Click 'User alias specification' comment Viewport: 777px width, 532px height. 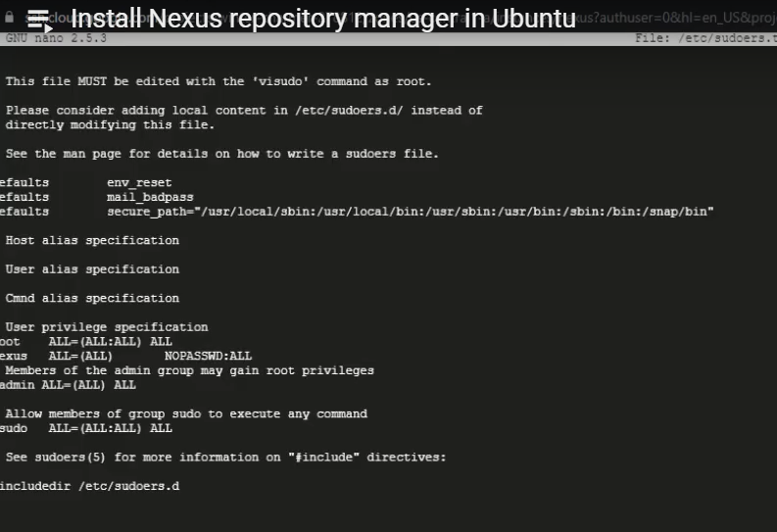point(92,269)
